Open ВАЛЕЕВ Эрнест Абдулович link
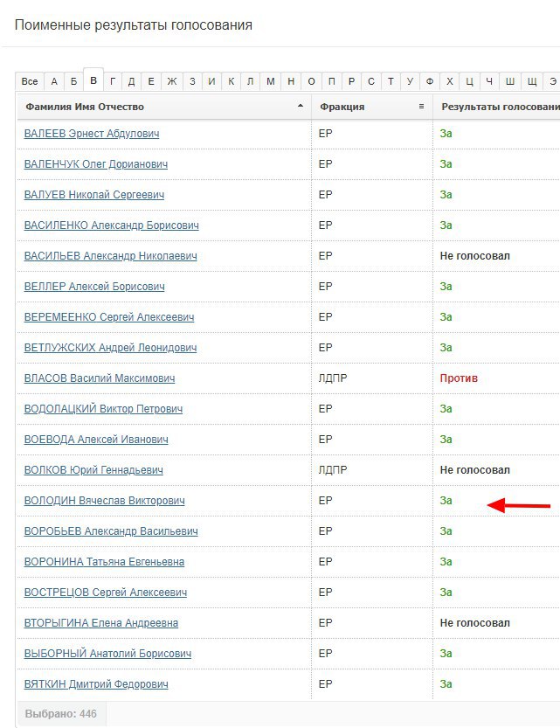Image resolution: width=560 pixels, height=728 pixels. click(92, 134)
